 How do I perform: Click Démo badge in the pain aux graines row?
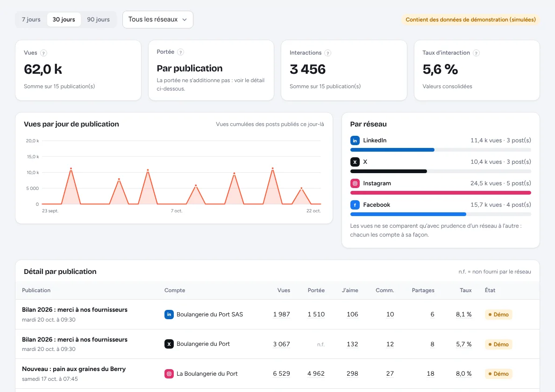click(x=498, y=374)
